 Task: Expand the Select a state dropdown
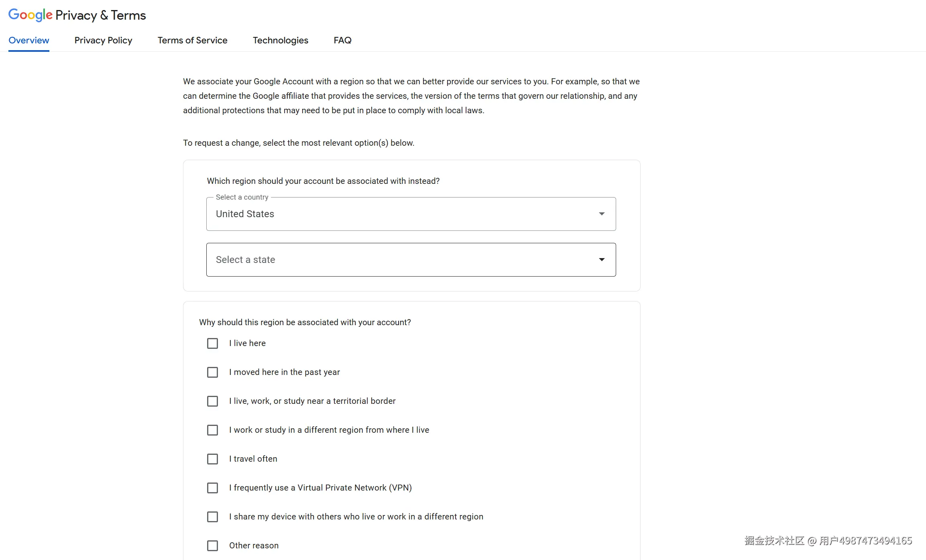401,260
